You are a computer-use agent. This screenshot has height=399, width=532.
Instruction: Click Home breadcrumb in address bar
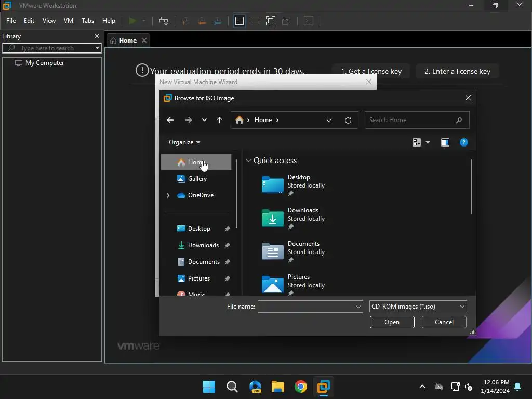[263, 120]
